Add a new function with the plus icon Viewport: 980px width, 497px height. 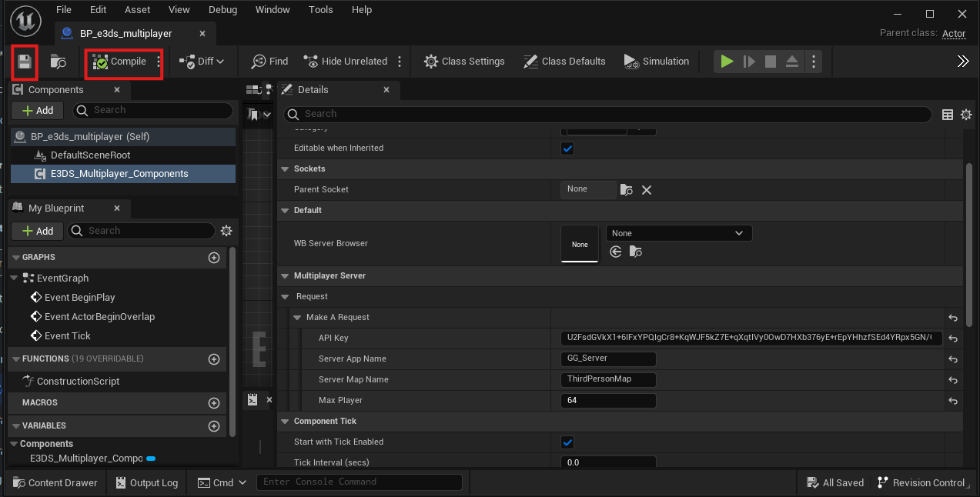click(214, 359)
